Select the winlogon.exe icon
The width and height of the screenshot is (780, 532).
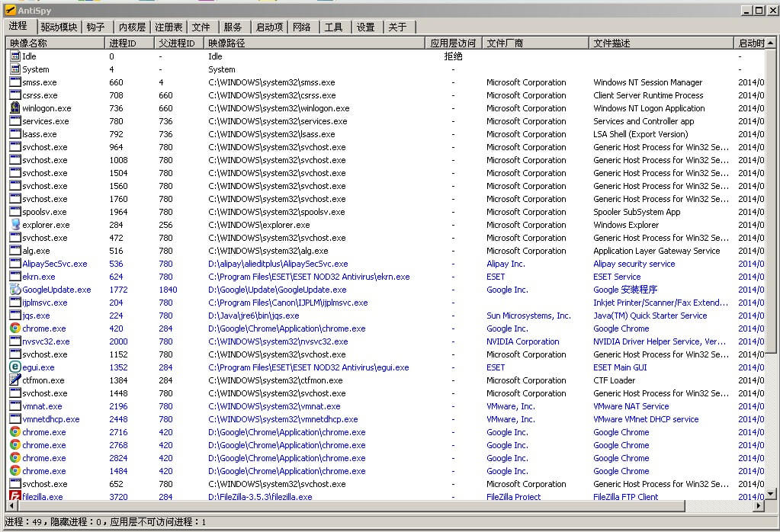(x=15, y=108)
